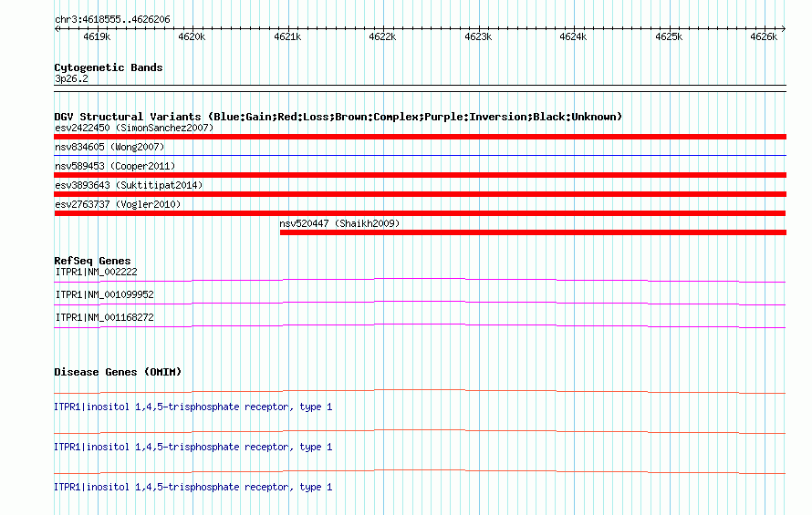This screenshot has width=812, height=515.
Task: Select the 3p26.2 cytogenetic band label
Action: (x=71, y=78)
